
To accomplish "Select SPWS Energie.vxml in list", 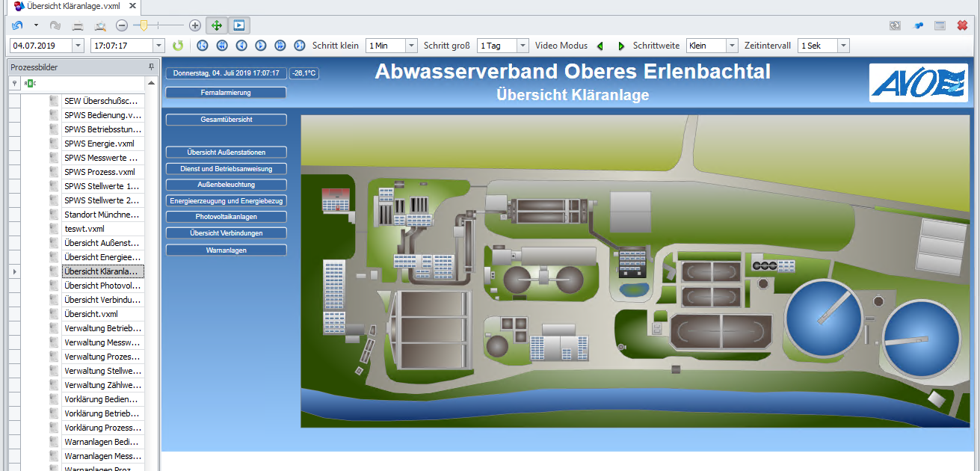I will point(103,144).
